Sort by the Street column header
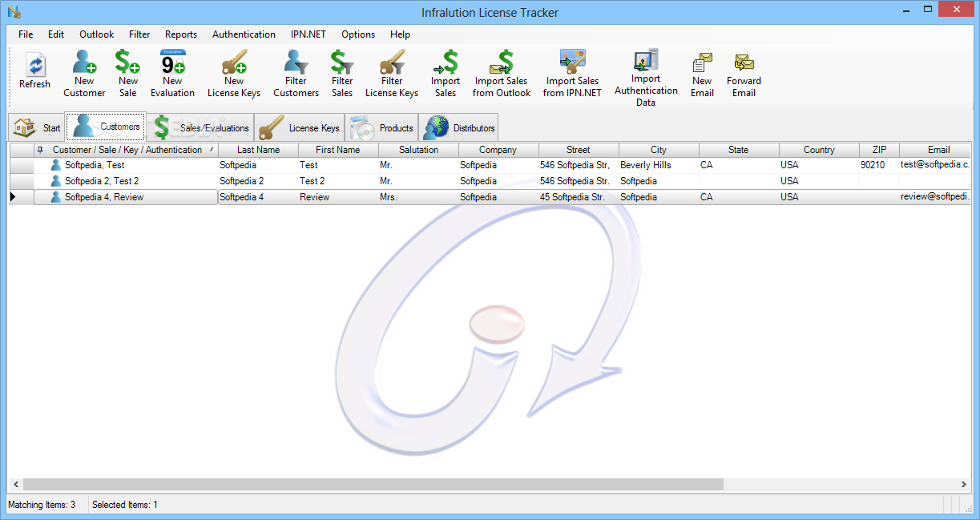980x520 pixels. pos(579,150)
